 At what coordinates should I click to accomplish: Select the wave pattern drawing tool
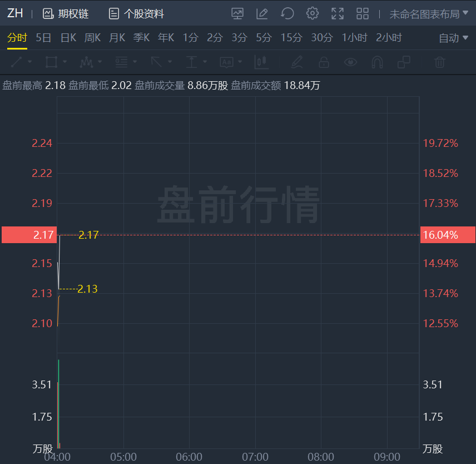(x=86, y=62)
